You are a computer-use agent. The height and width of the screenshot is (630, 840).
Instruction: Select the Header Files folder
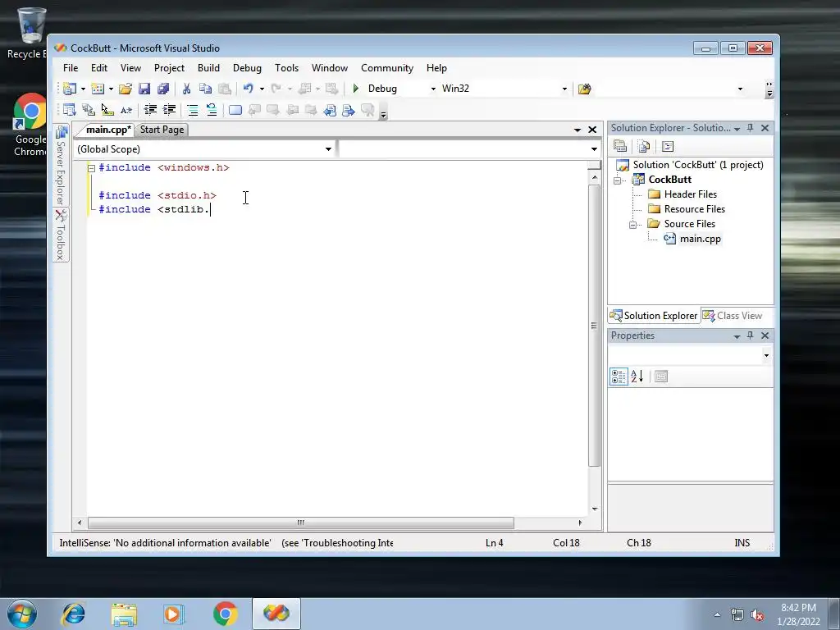(690, 194)
